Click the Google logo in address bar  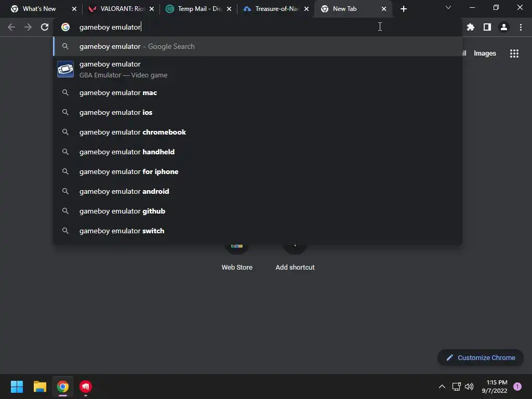(x=65, y=27)
